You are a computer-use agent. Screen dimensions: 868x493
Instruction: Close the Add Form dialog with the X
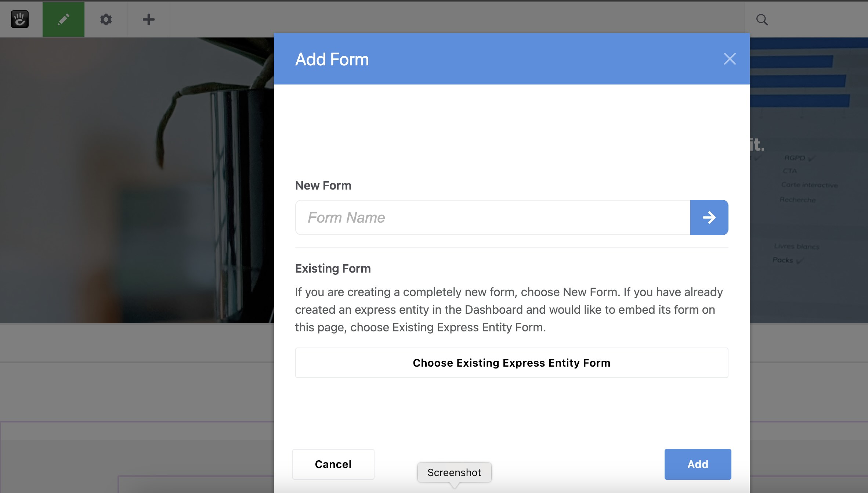730,59
